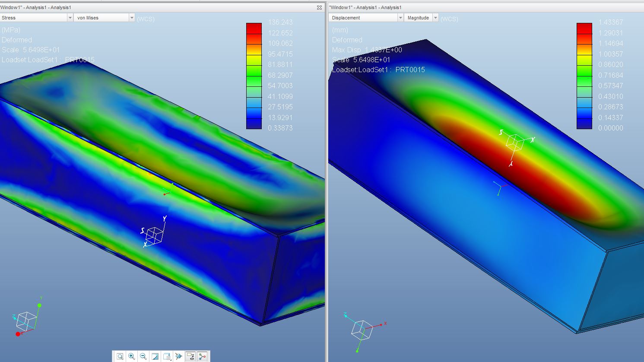Open the Stress quantity dropdown
Screen dimensions: 644x362
37,18
